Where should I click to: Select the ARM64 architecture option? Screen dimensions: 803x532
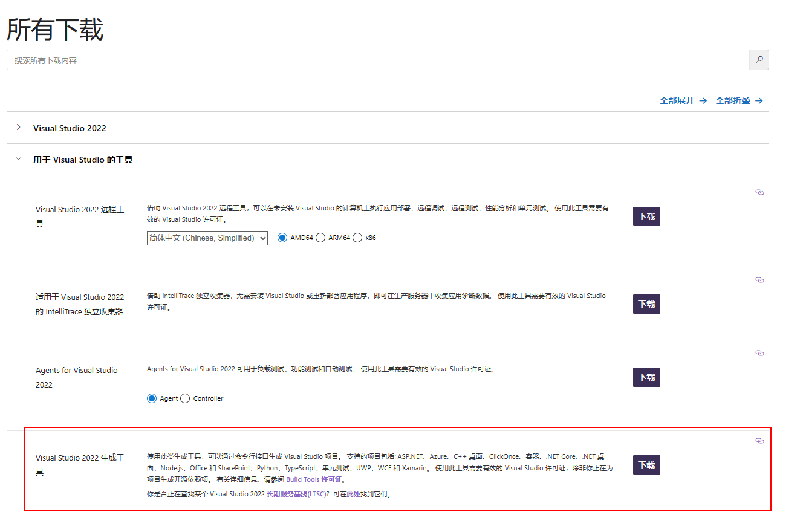[320, 238]
